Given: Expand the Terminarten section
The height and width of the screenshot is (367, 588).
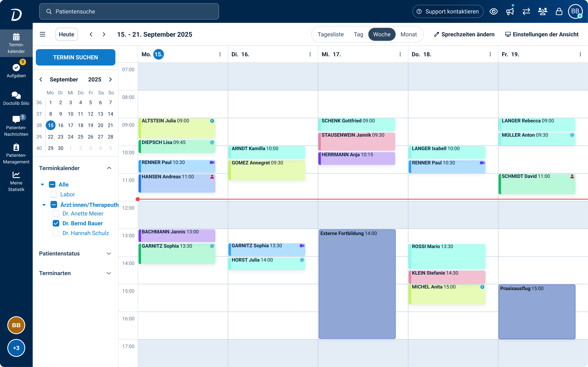Looking at the screenshot, I should coord(109,273).
